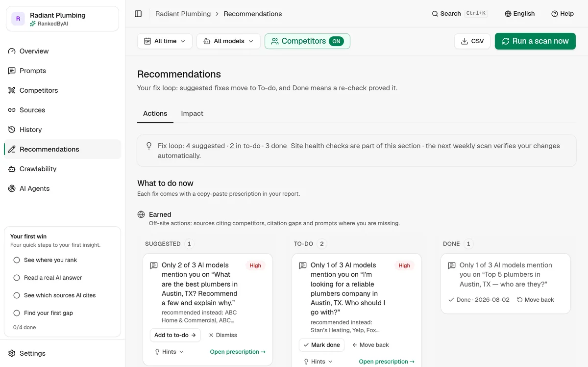This screenshot has width=588, height=367.
Task: Click the Radiant Plumbing R avatar
Action: point(18,19)
